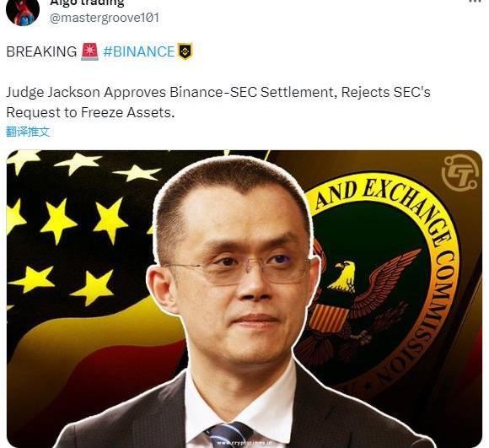
Task: Open the @mastergroove101 handle
Action: coord(105,18)
